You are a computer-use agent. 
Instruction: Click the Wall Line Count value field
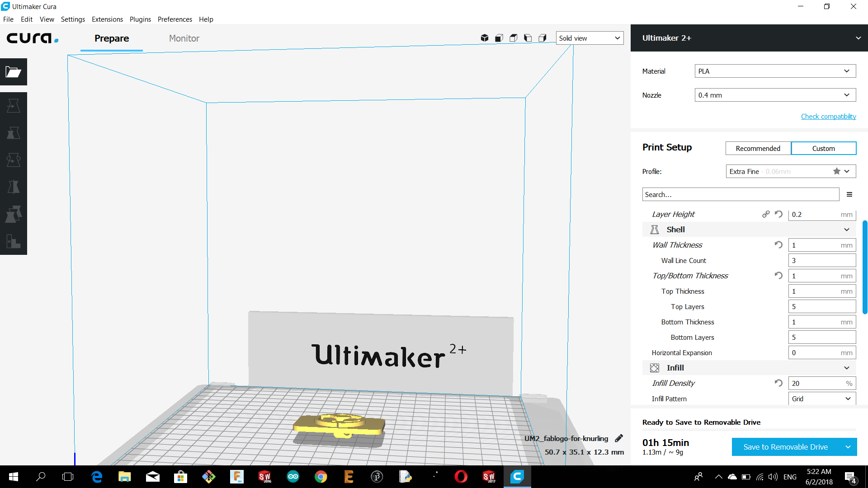click(822, 260)
